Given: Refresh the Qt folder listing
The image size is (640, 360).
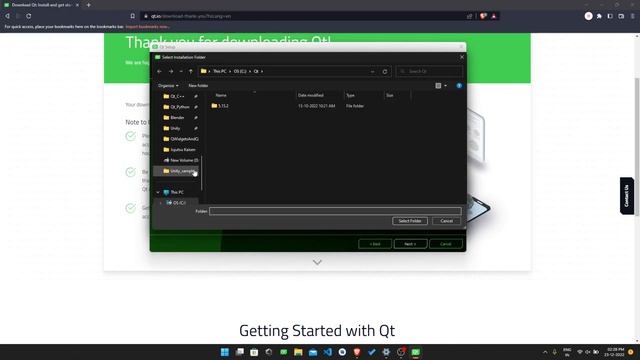Looking at the screenshot, I should click(x=384, y=71).
